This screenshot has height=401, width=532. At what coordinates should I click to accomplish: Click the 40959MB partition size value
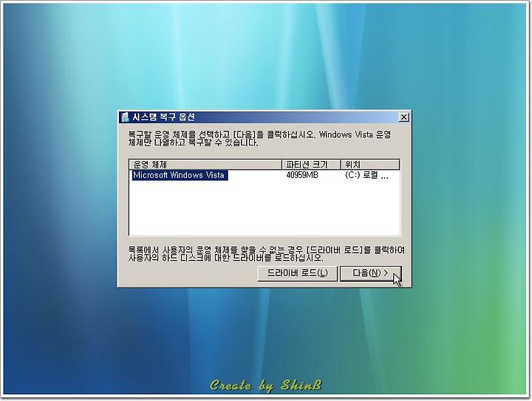[302, 175]
